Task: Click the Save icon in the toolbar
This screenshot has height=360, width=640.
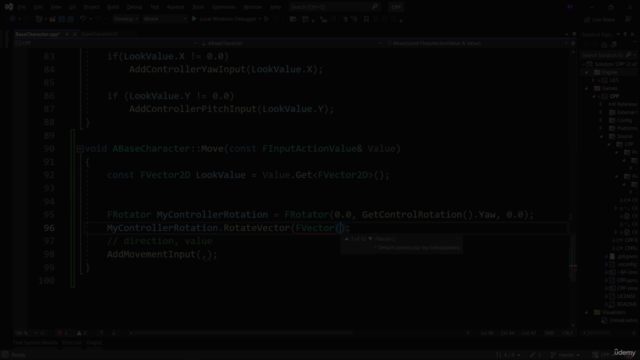Action: point(62,19)
